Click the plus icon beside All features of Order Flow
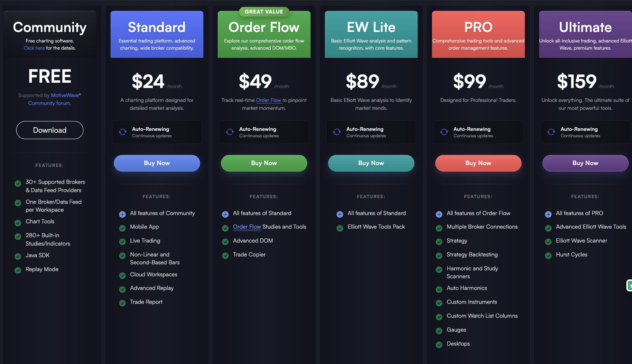The image size is (632, 364). tap(439, 214)
